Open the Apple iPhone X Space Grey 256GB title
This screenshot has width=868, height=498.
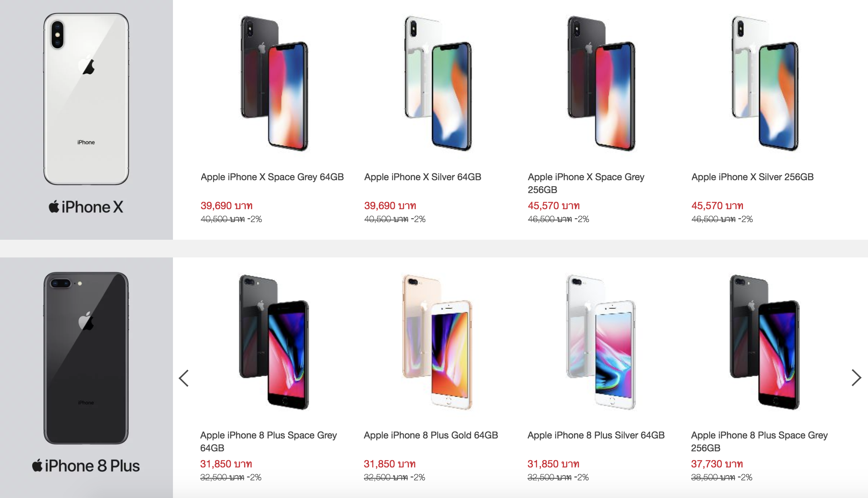point(586,183)
